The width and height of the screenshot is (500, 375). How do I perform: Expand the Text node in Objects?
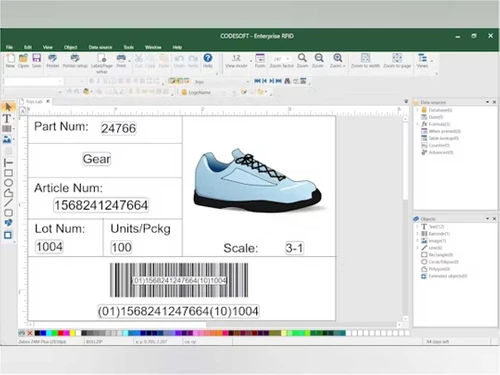[417, 226]
